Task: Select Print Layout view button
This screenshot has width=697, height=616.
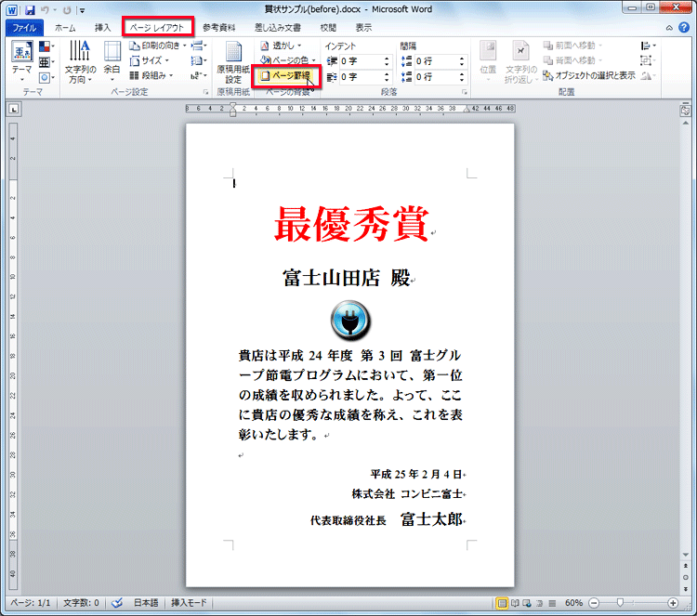Action: click(502, 603)
